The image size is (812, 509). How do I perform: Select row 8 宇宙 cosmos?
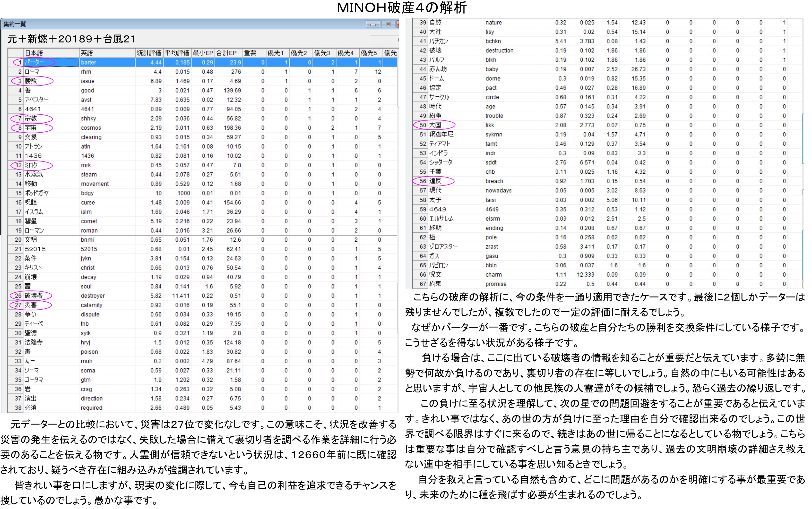pyautogui.click(x=31, y=128)
